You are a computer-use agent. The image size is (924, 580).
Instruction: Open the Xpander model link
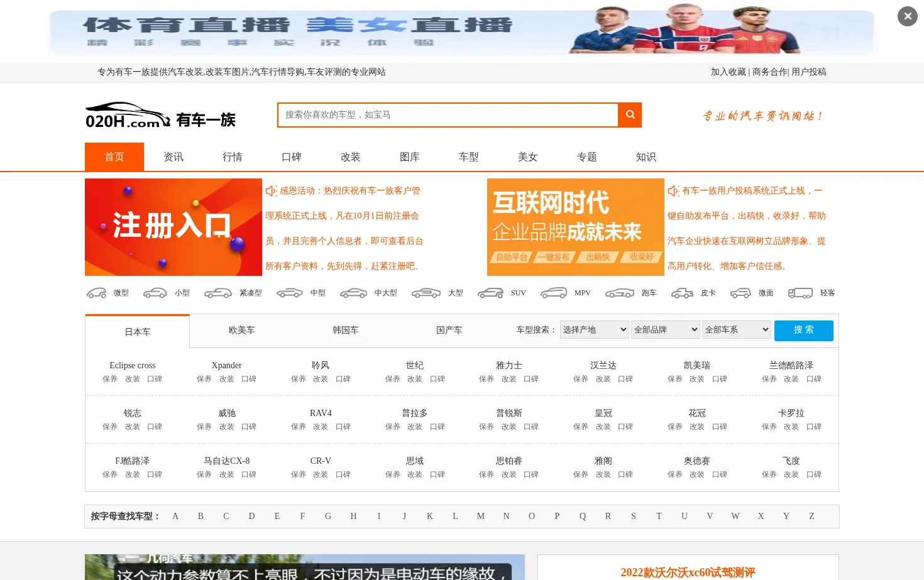click(x=227, y=365)
